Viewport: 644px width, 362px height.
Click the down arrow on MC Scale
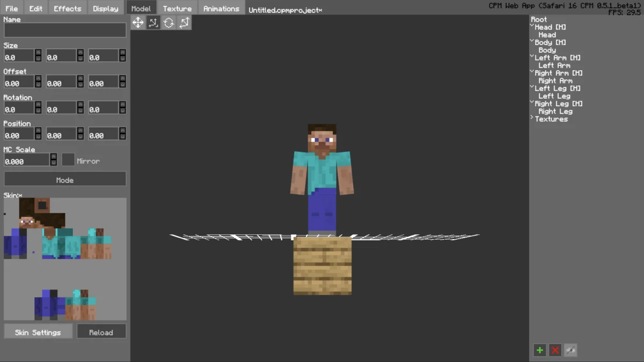(x=54, y=162)
